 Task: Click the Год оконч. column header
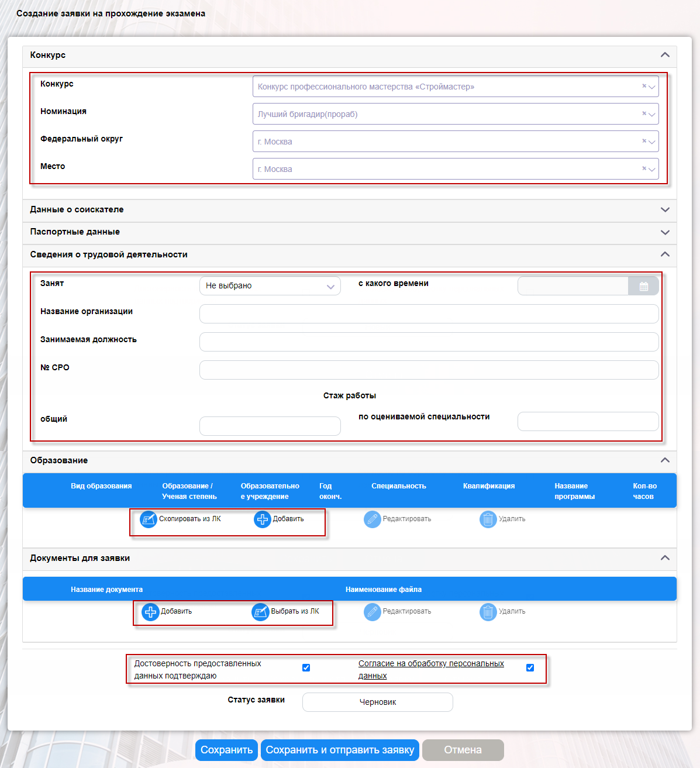click(x=330, y=491)
